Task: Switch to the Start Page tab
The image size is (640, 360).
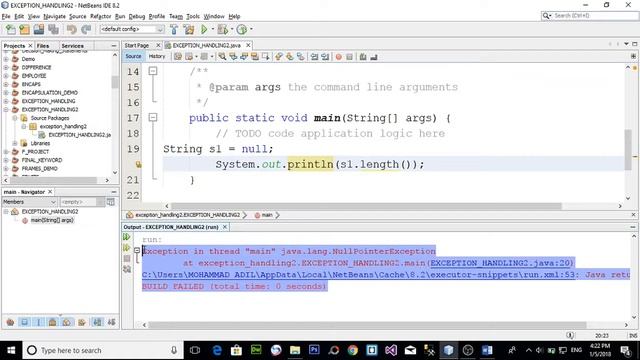Action: click(137, 45)
